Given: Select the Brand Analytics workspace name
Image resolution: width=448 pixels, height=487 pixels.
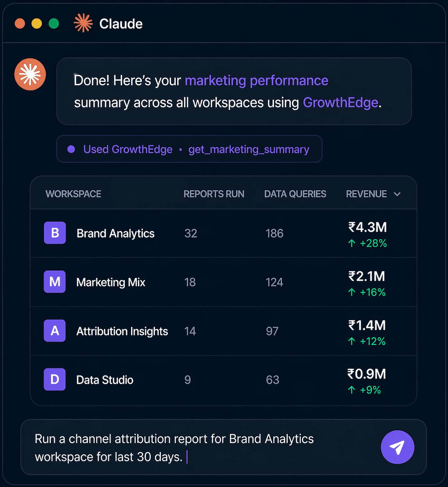Looking at the screenshot, I should click(115, 233).
